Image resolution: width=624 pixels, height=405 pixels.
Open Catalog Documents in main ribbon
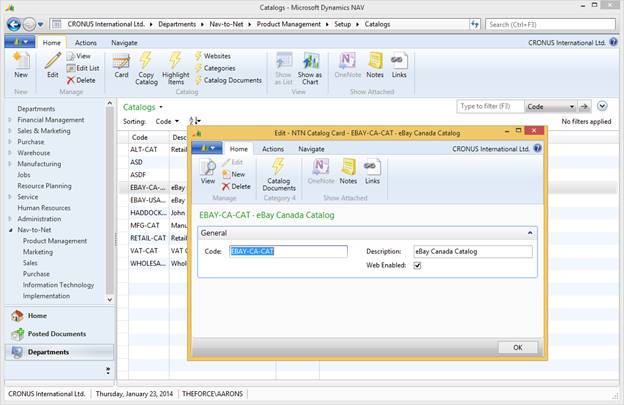pyautogui.click(x=228, y=80)
